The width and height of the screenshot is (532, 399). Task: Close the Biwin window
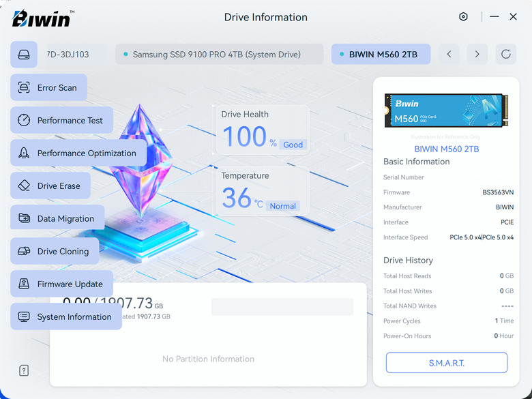tap(514, 16)
